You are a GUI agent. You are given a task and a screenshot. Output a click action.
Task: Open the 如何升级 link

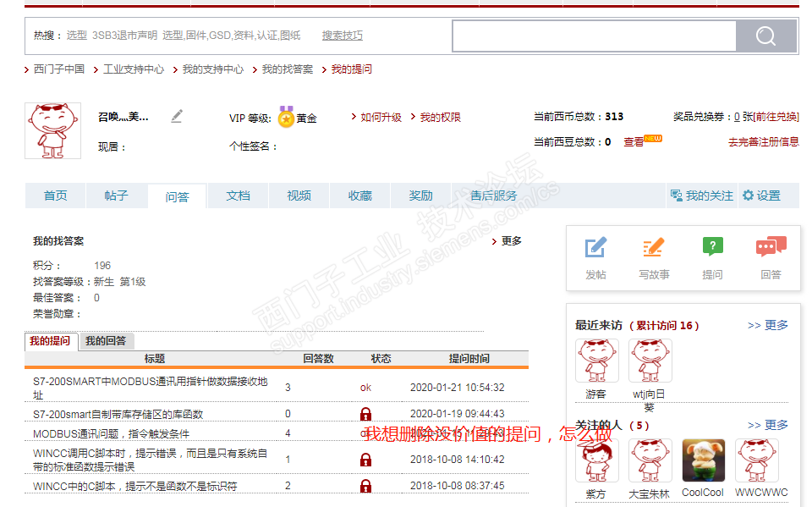(381, 117)
